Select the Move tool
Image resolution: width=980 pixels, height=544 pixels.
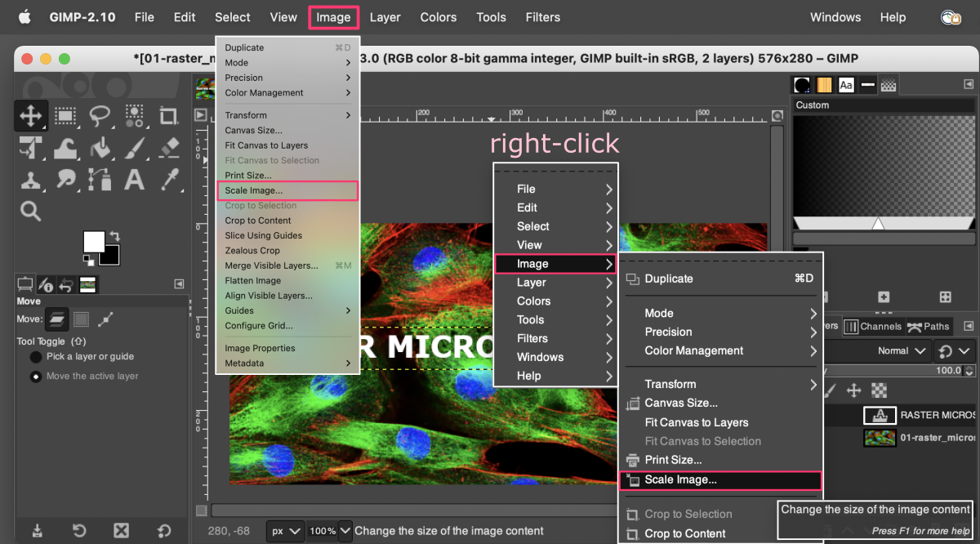[x=31, y=116]
